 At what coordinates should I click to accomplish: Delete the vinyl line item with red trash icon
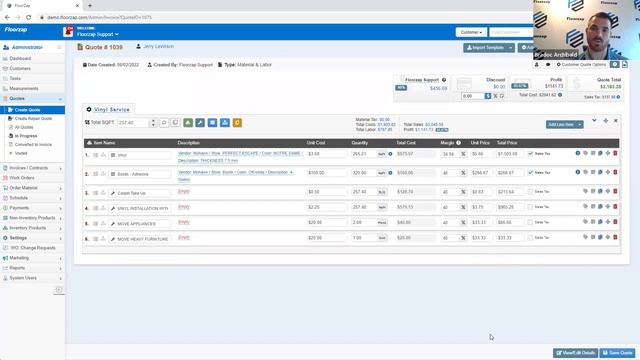pos(615,153)
